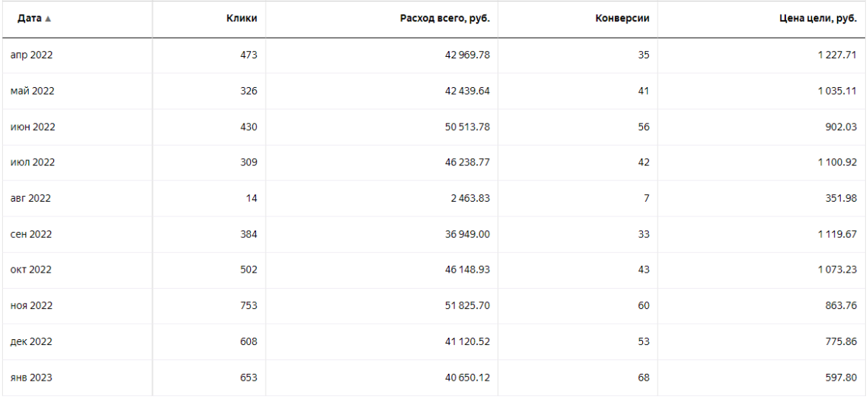Click the сен 2022 date cell
Viewport: 868px width, 399px height.
click(x=31, y=234)
